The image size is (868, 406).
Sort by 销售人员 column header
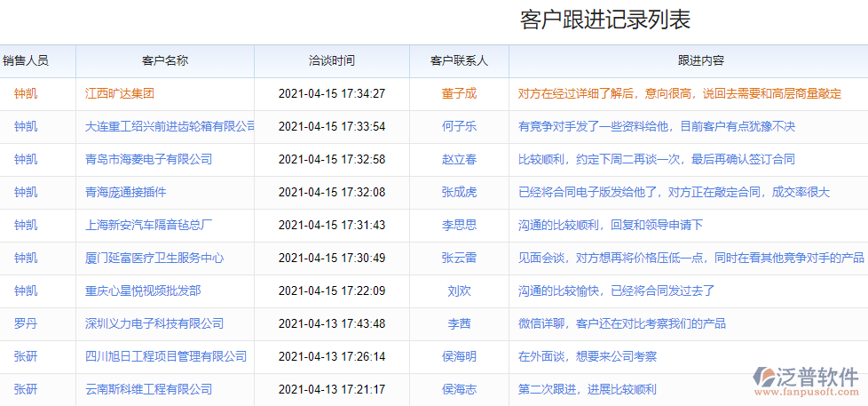coord(26,61)
